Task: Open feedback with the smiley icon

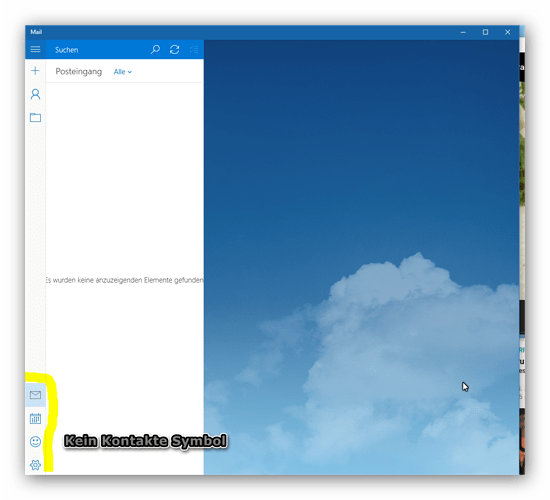Action: point(35,441)
